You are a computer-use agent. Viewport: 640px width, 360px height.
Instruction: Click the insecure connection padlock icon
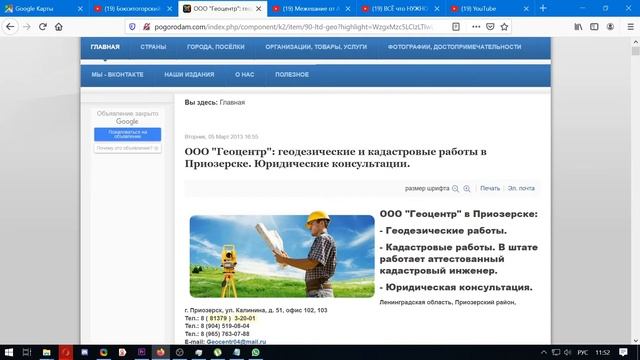(146, 27)
